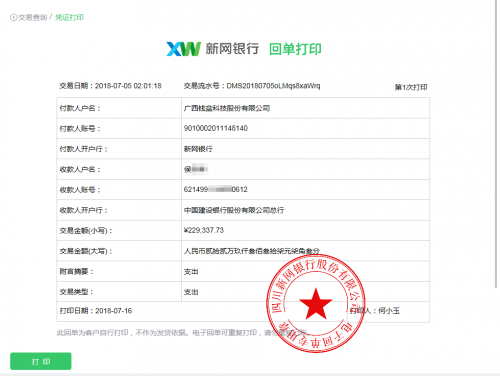Click the 打印人 name 何小玉
This screenshot has height=376, width=500.
coord(389,311)
